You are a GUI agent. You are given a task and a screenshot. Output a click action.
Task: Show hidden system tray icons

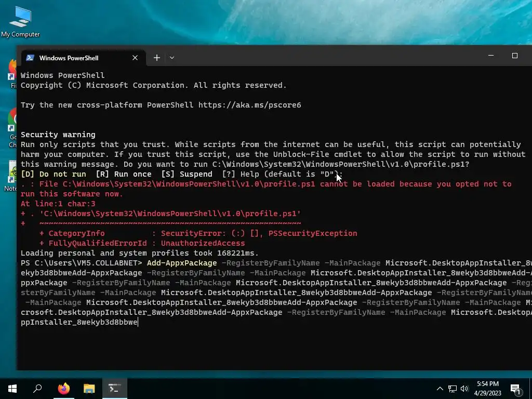440,389
